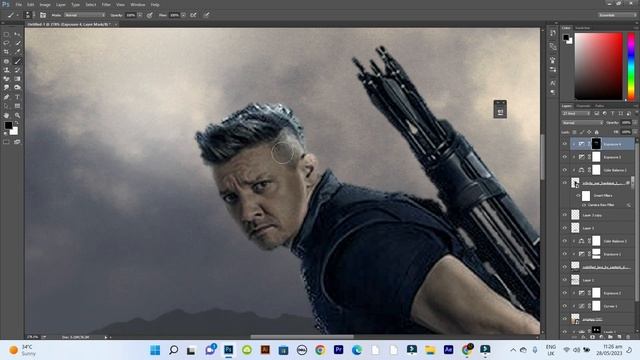
Task: Open the Flow slider dropdown arrow
Action: (184, 15)
